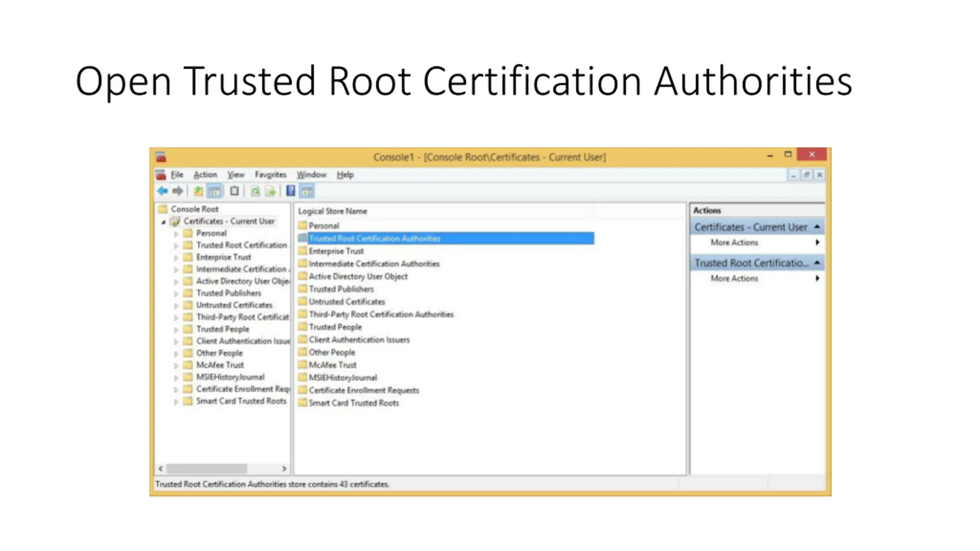Restore down the inner MDI child window
980x551 pixels.
click(x=807, y=175)
